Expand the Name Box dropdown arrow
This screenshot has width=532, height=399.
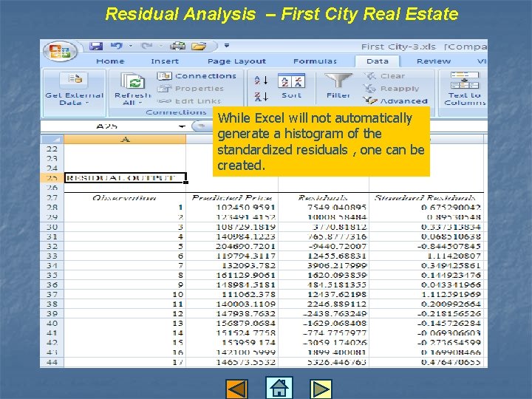click(183, 126)
